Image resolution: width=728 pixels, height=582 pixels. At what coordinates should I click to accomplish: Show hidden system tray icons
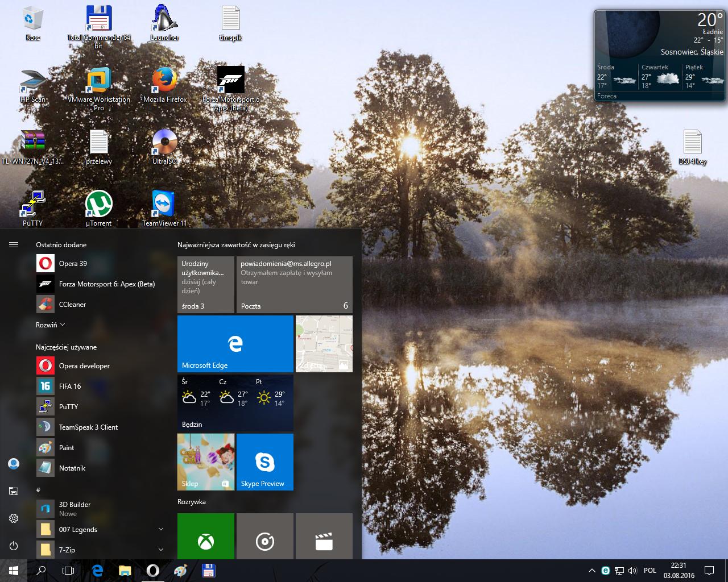click(591, 571)
